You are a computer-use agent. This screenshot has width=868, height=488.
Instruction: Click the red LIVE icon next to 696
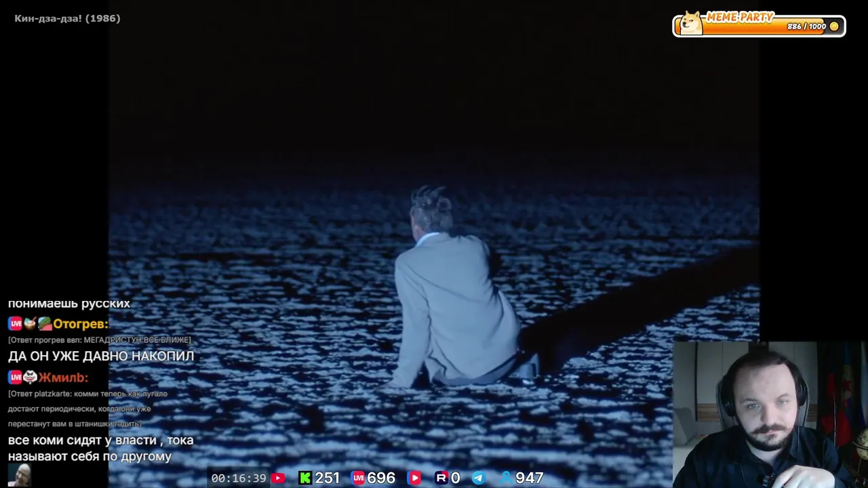pos(358,479)
